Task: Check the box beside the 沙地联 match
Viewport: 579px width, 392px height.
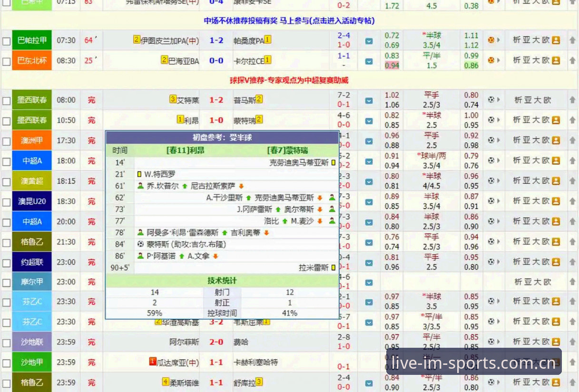Action: point(6,343)
